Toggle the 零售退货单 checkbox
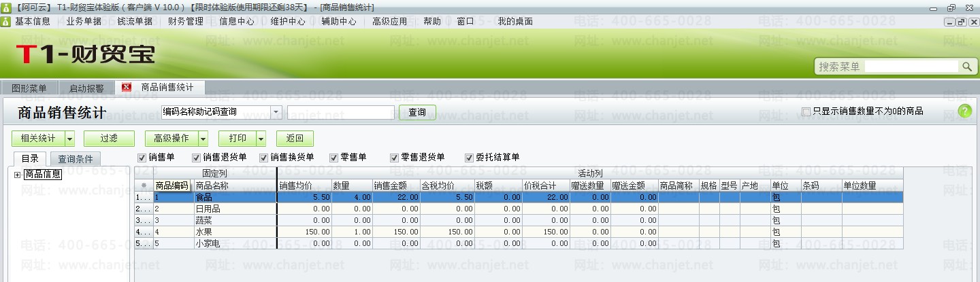The width and height of the screenshot is (980, 282). pos(394,158)
